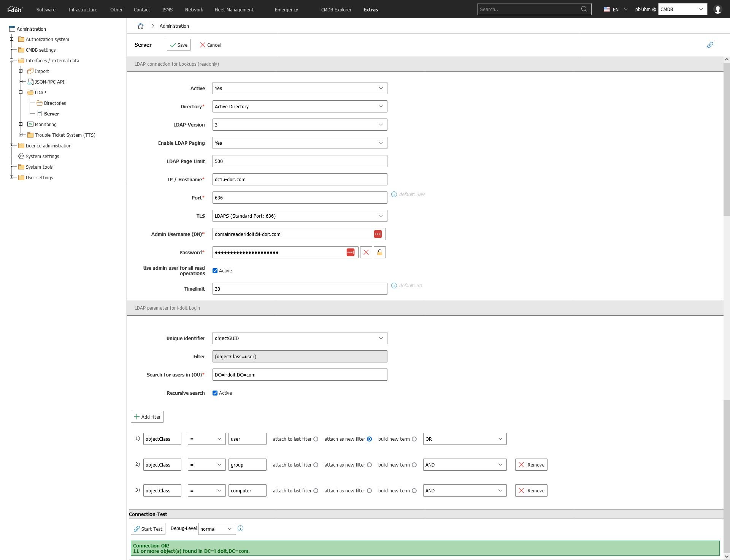Switch to the Extras menu
The height and width of the screenshot is (560, 730).
(370, 9)
